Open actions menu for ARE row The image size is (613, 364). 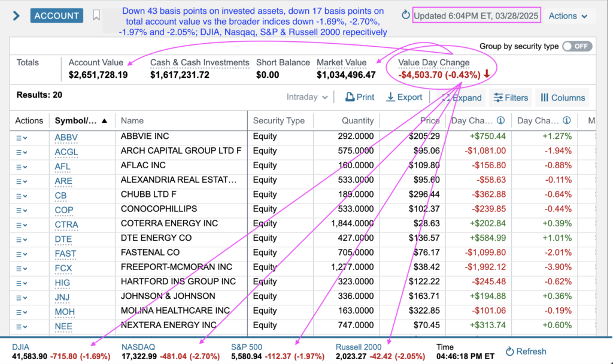tap(22, 181)
